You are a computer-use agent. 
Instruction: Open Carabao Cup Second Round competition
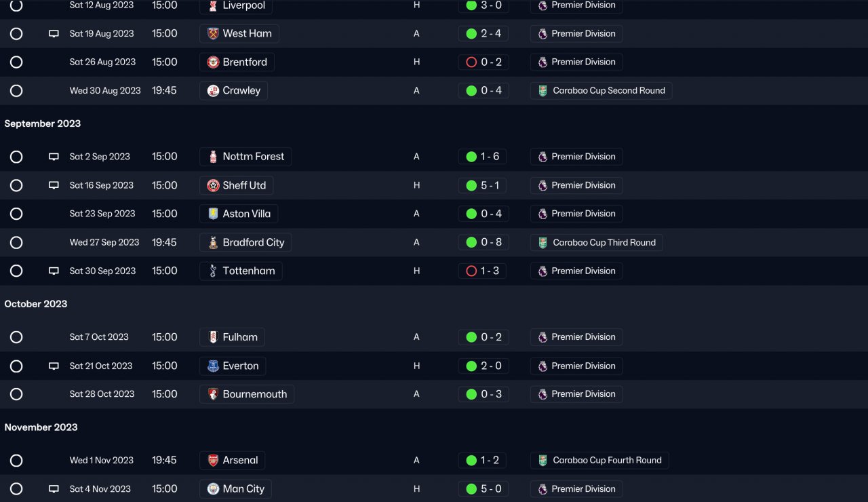(x=608, y=91)
